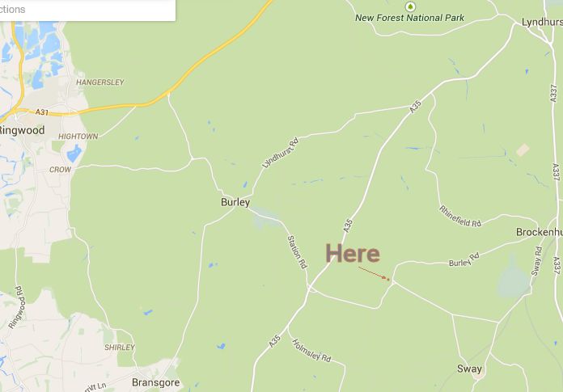Click the directions search box
Viewport: 563px width, 392px height.
coord(87,10)
